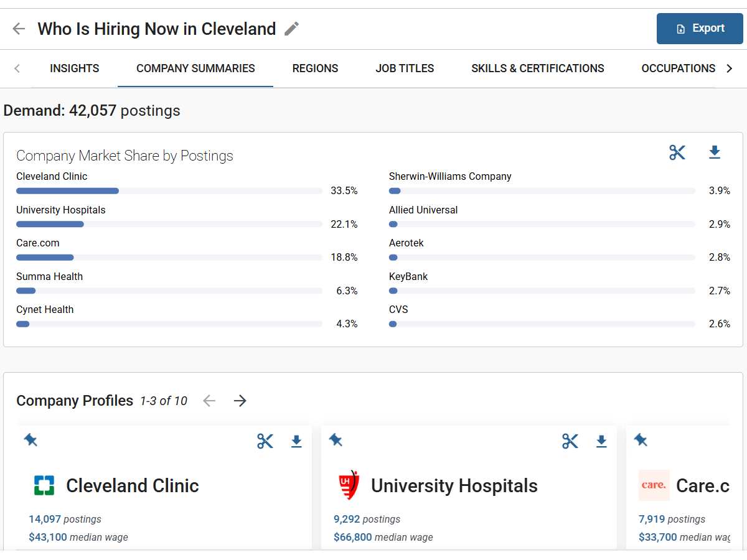This screenshot has width=747, height=560.
Task: Pin the Cleveland Clinic profile card
Action: tap(31, 441)
